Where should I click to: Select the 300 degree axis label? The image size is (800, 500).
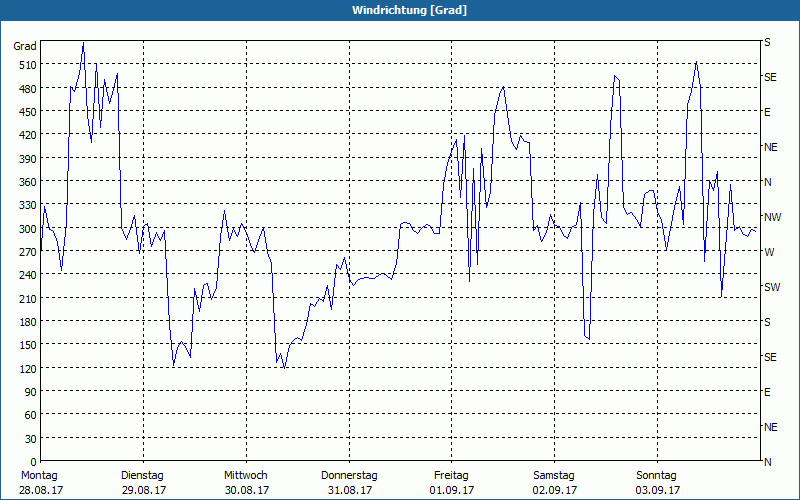click(x=28, y=229)
